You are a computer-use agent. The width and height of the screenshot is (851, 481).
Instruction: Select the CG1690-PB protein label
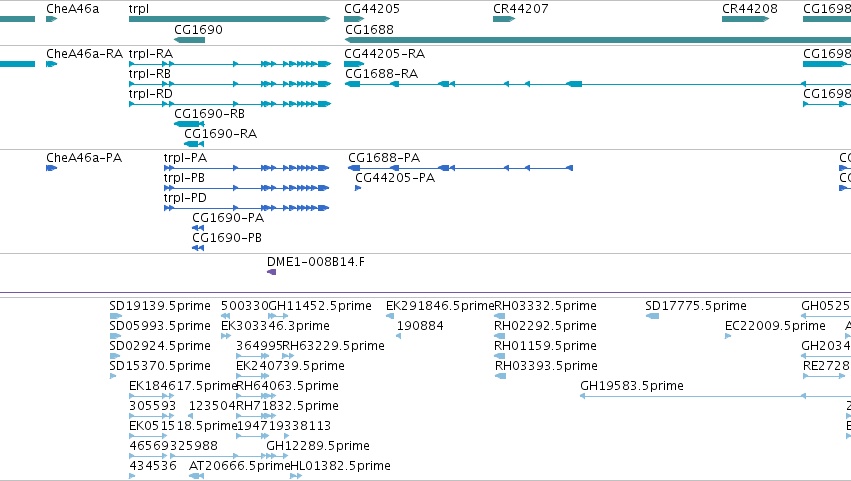coord(227,238)
